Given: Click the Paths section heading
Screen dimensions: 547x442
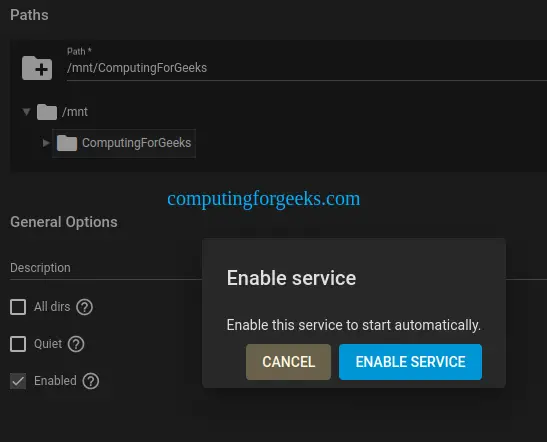Looking at the screenshot, I should tap(29, 15).
